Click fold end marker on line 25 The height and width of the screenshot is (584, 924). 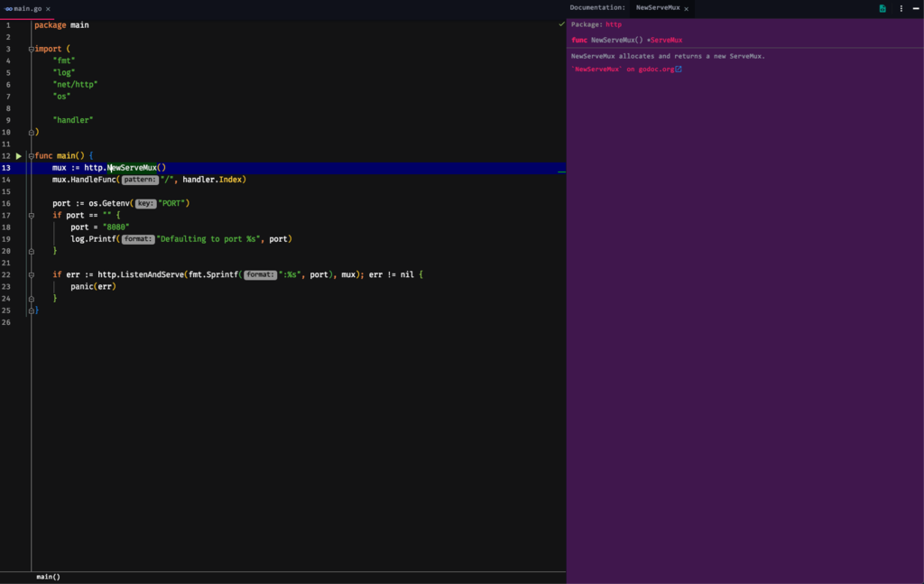tap(32, 311)
